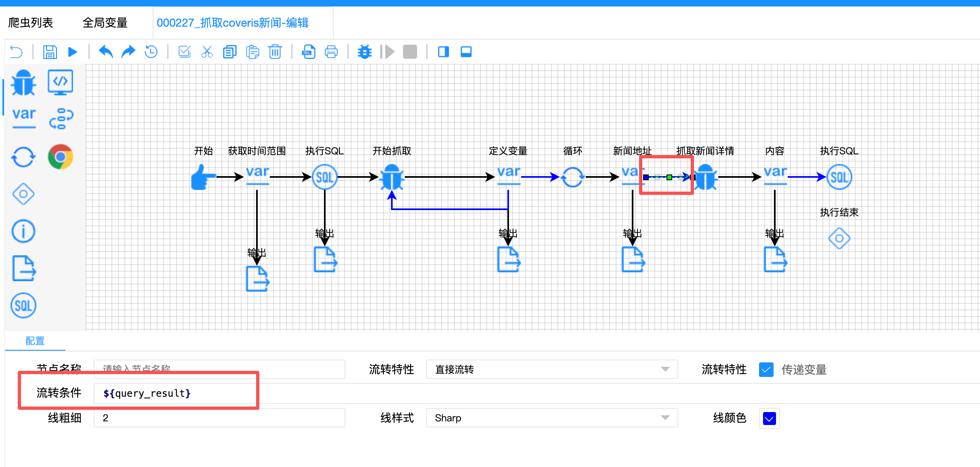
Task: Click the delete trash icon in the toolbar
Action: pyautogui.click(x=275, y=52)
